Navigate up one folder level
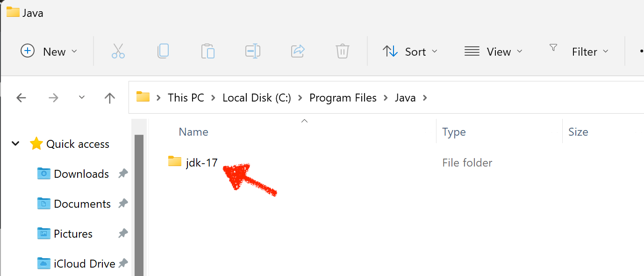 [x=109, y=97]
